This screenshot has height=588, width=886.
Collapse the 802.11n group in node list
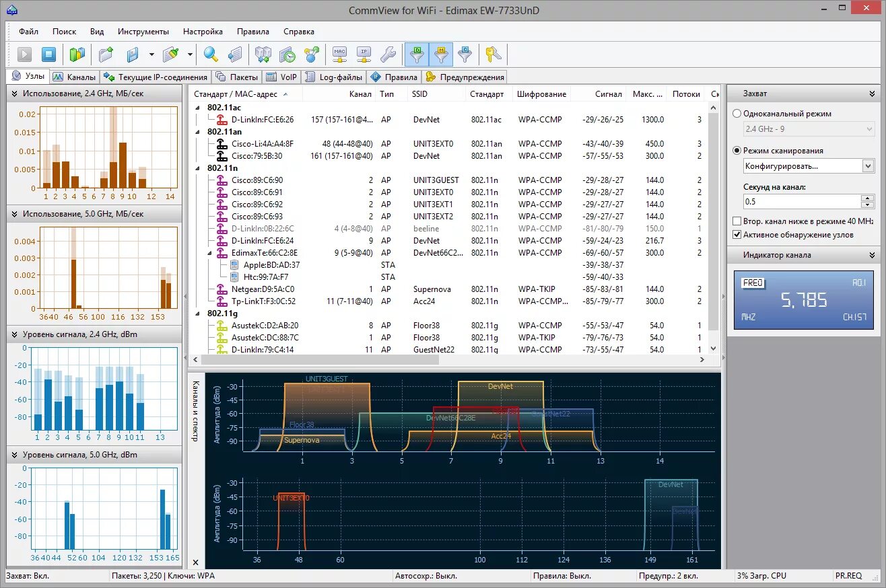[x=197, y=168]
